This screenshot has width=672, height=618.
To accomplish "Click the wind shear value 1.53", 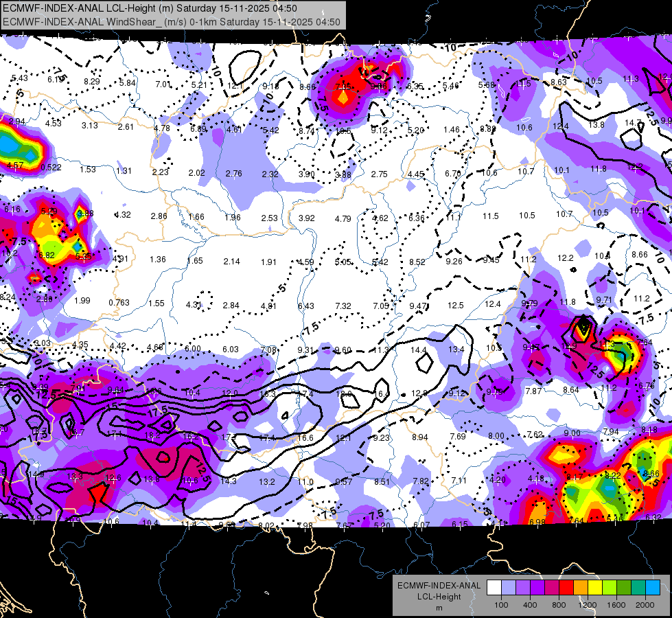I will (88, 170).
